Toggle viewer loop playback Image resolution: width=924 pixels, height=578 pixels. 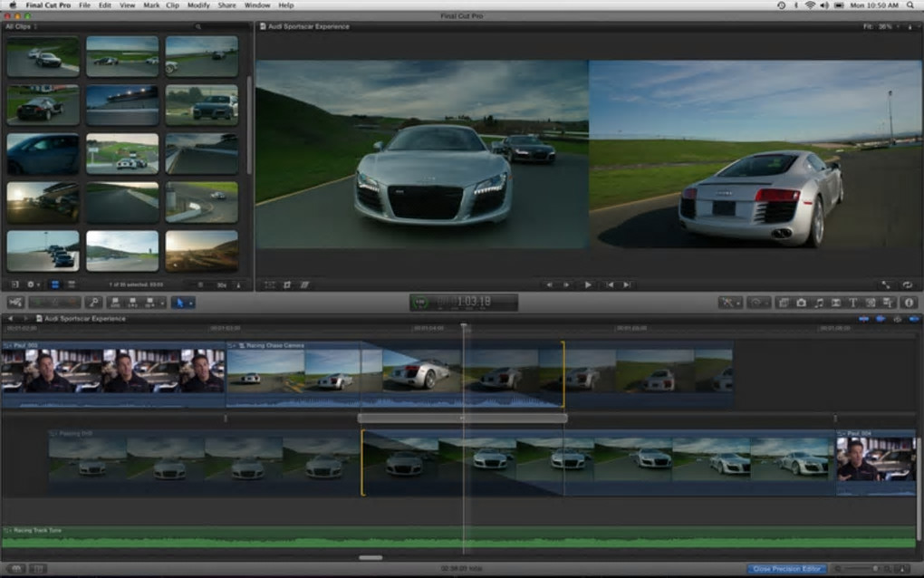[908, 284]
